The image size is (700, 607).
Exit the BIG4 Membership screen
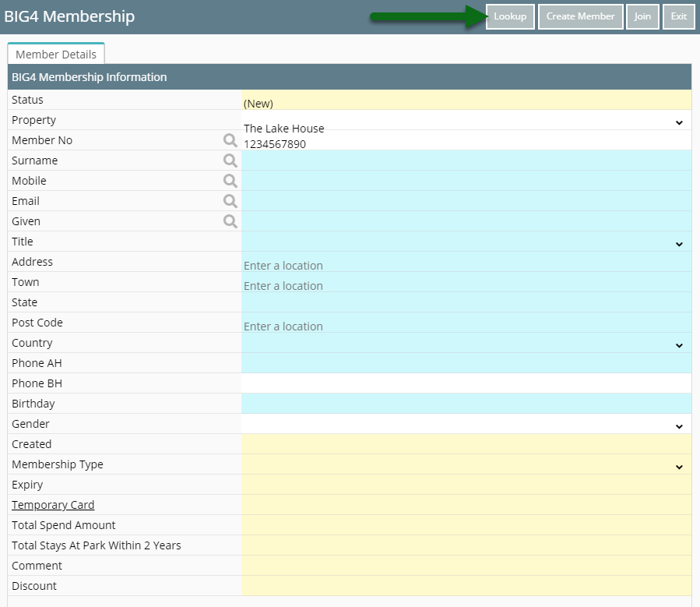pos(678,16)
